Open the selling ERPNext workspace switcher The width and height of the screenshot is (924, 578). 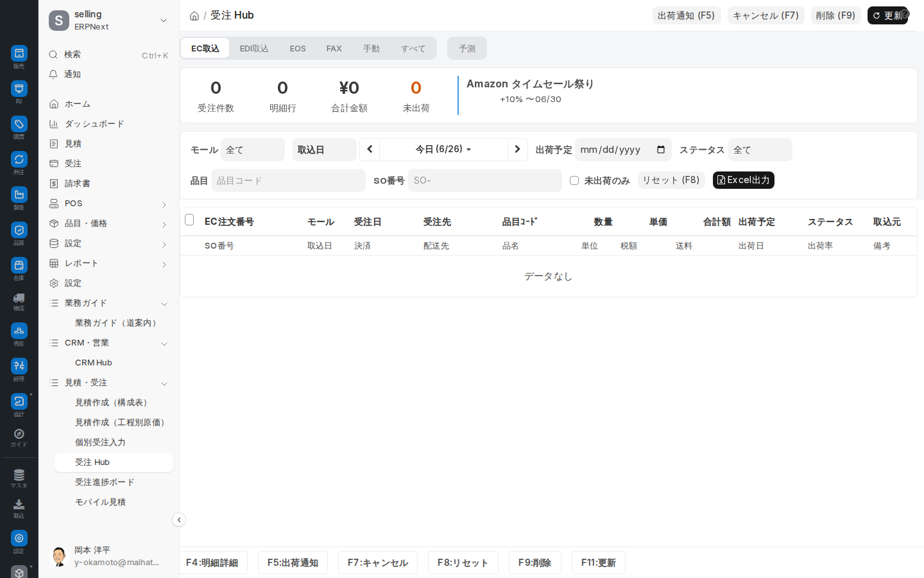point(109,21)
